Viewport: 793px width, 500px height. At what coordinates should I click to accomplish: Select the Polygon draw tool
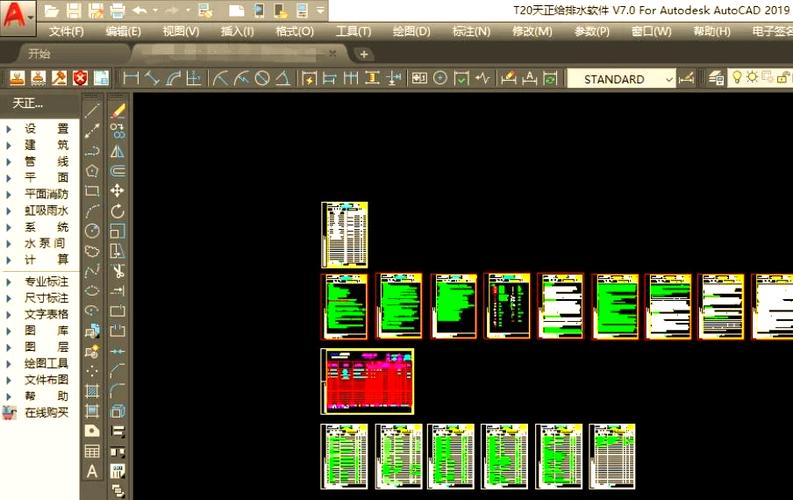coord(92,171)
